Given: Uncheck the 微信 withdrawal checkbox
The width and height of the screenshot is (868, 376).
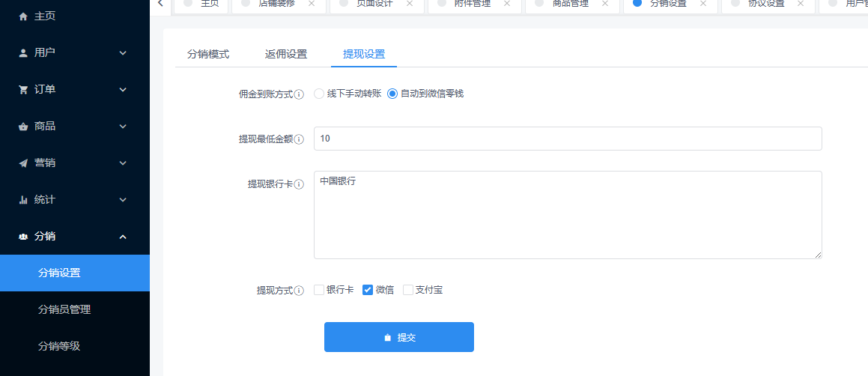Looking at the screenshot, I should point(368,290).
